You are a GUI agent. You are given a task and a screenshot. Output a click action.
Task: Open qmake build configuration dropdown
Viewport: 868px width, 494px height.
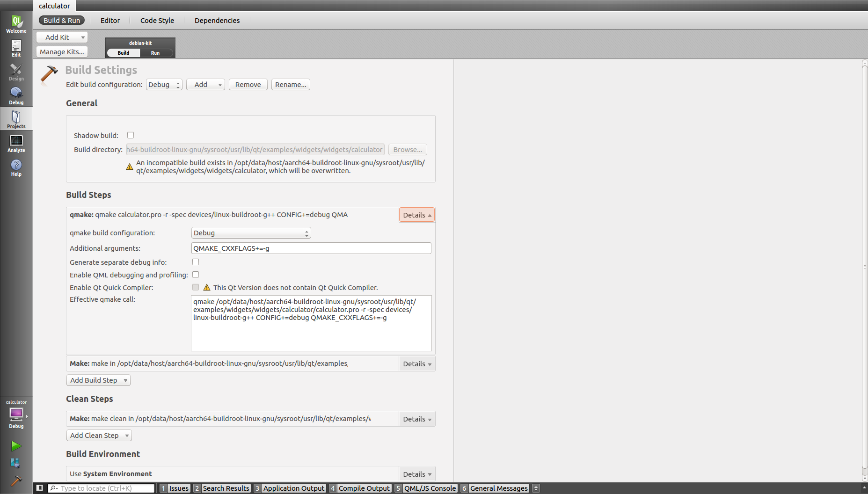251,233
